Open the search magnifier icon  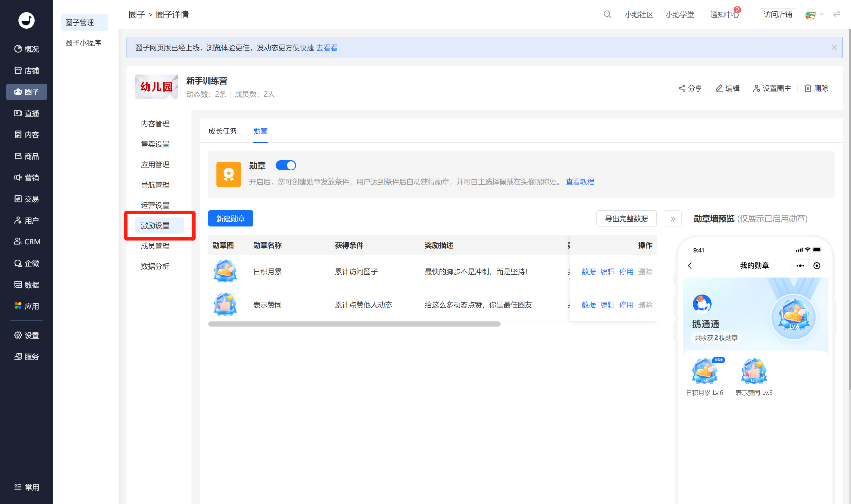(x=607, y=14)
